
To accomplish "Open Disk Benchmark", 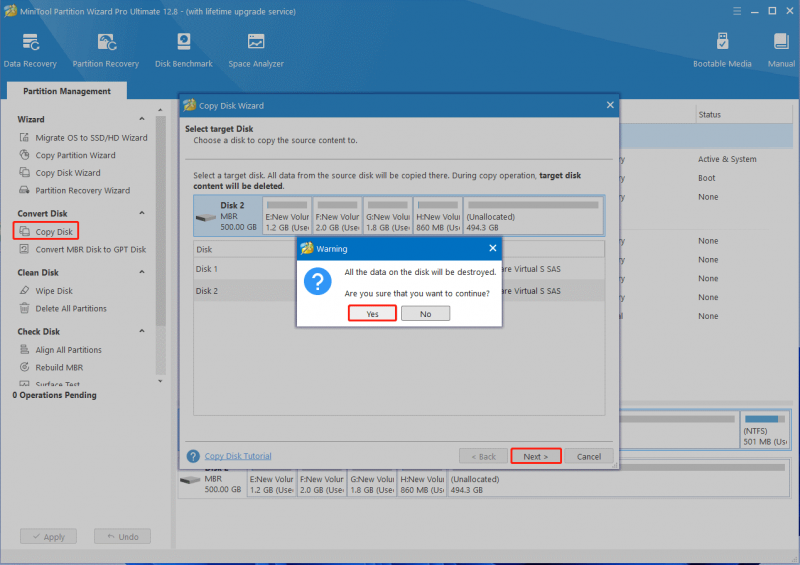I will pyautogui.click(x=184, y=50).
